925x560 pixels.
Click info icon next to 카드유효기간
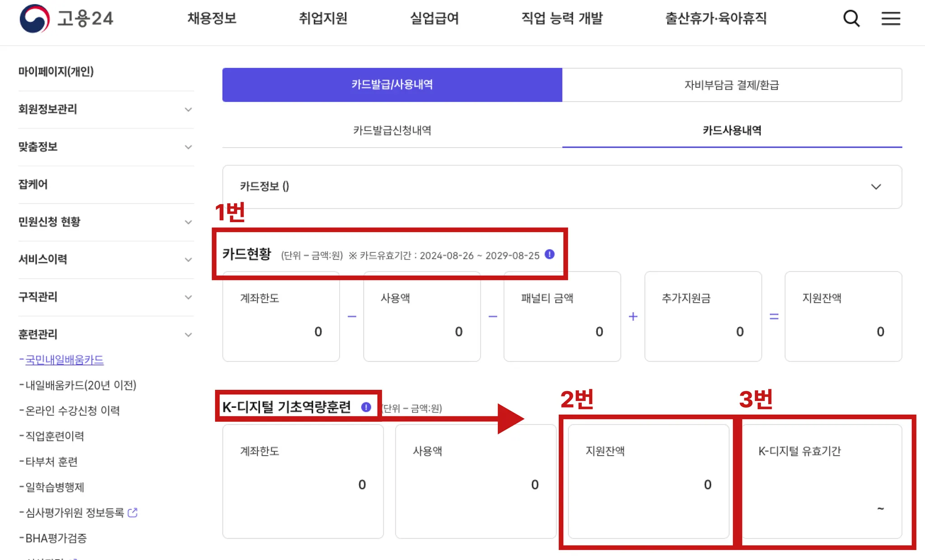pyautogui.click(x=549, y=254)
